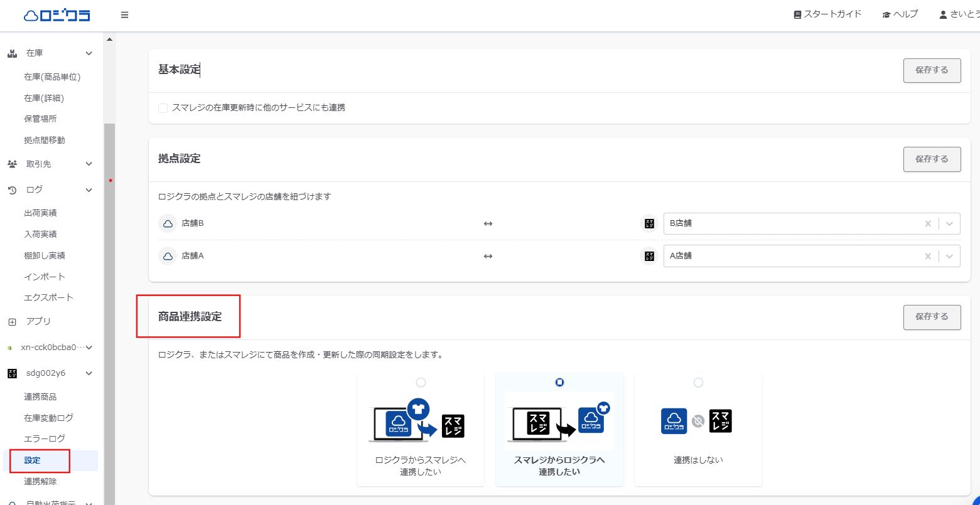Select スマレジからロジクラへ連携したい radio button

click(x=559, y=383)
